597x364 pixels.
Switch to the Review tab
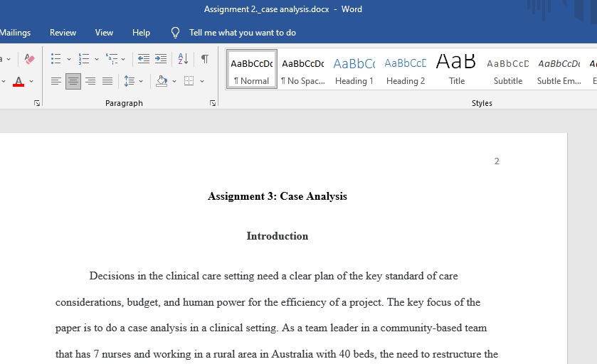63,33
